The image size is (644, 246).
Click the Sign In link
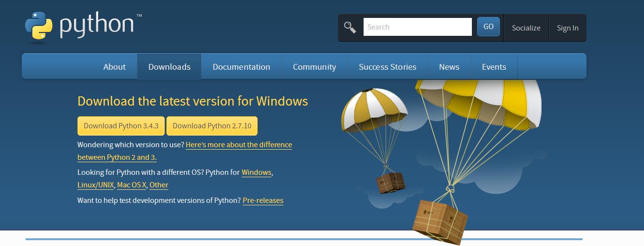(568, 28)
